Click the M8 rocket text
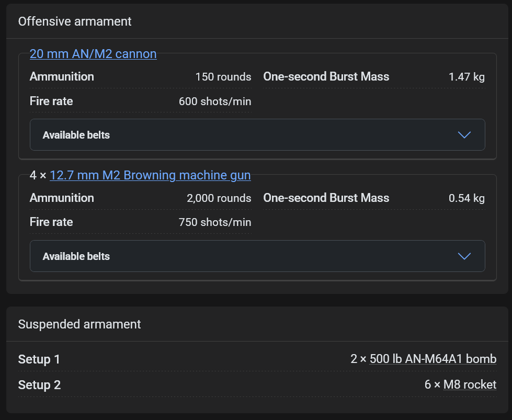 click(x=470, y=385)
